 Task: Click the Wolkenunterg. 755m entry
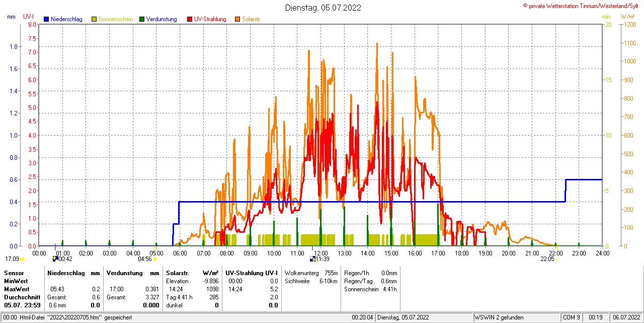tap(311, 273)
